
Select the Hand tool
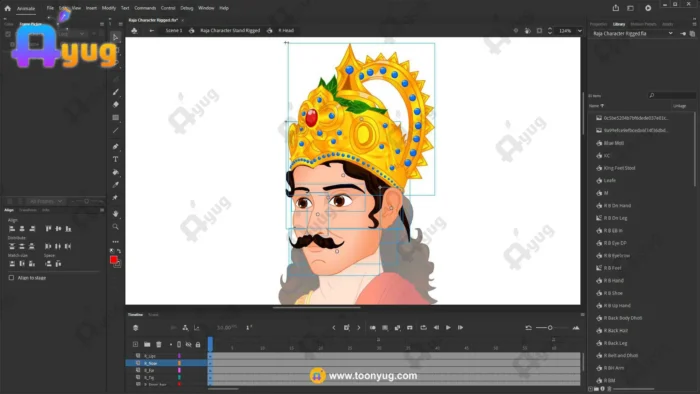point(116,214)
